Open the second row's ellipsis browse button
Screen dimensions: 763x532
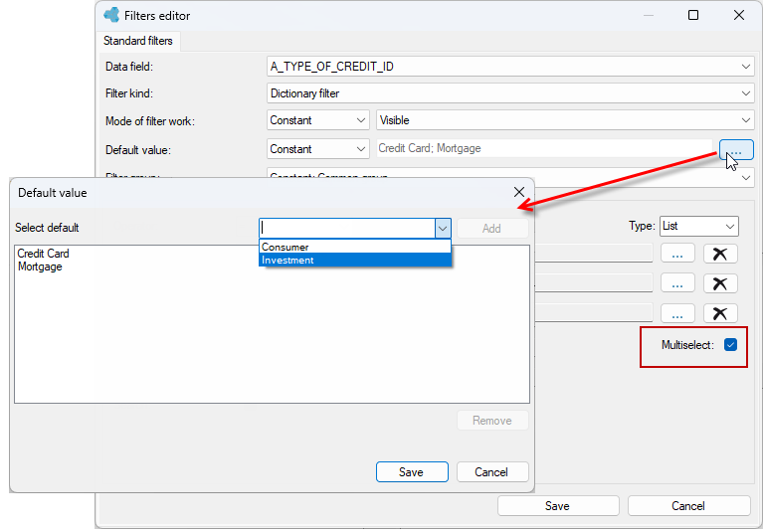pos(677,283)
